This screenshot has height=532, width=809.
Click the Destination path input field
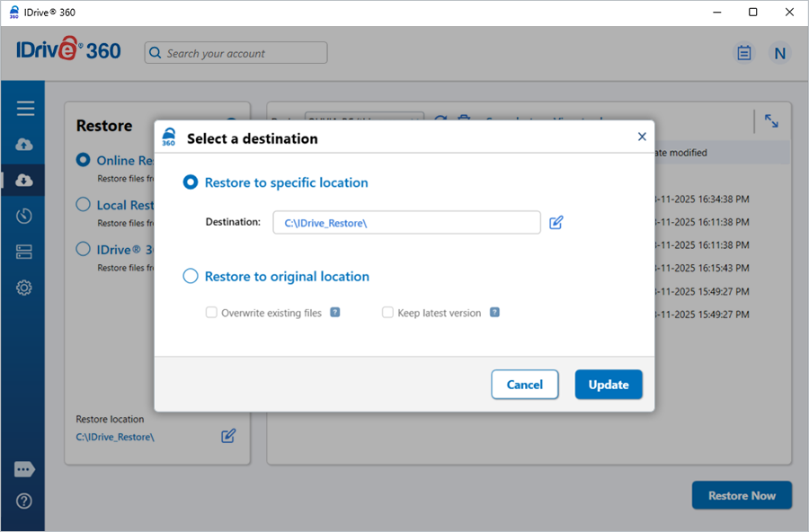click(406, 222)
